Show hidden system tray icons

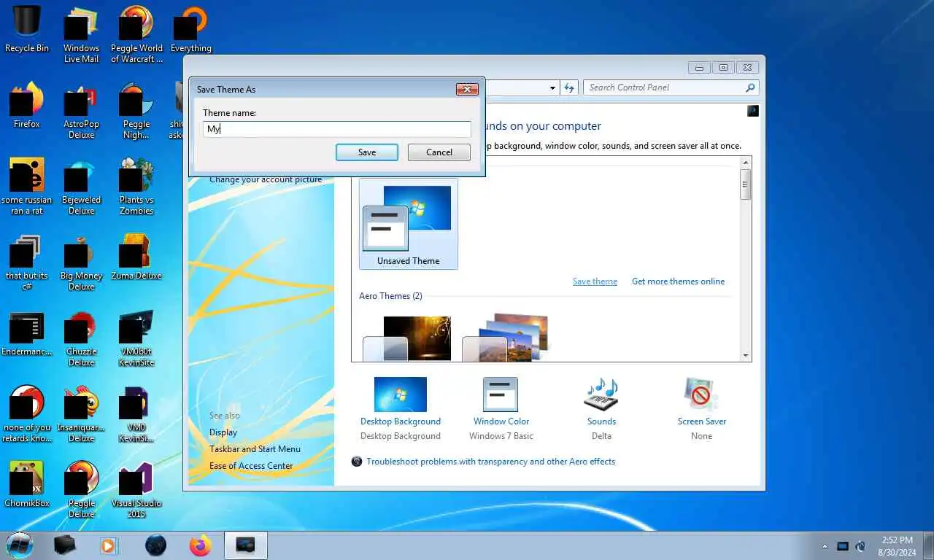(x=825, y=545)
